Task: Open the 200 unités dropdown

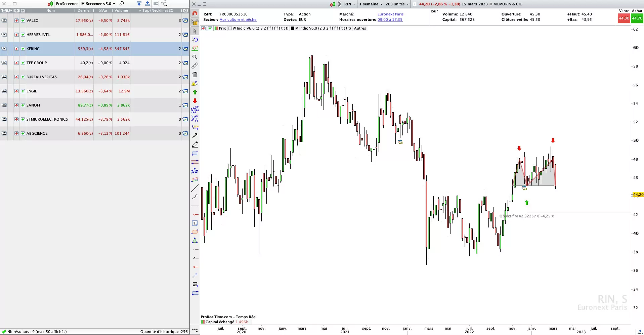Action: [x=397, y=4]
